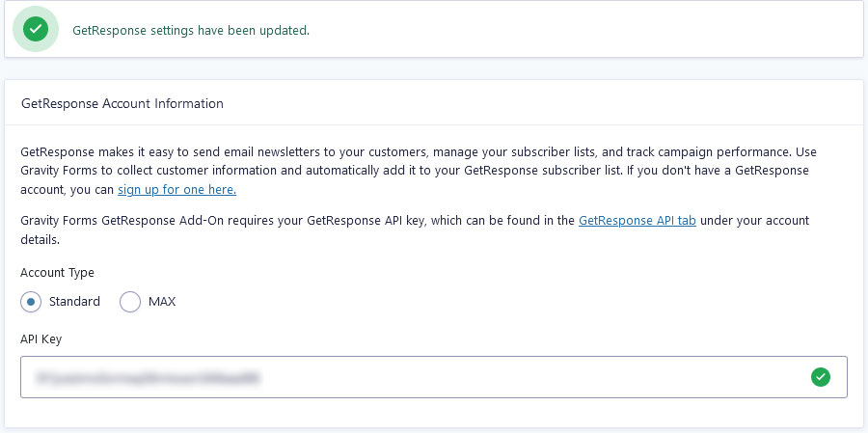Follow the "GetResponse API tab" link
Screen dimensions: 868x433
637,221
